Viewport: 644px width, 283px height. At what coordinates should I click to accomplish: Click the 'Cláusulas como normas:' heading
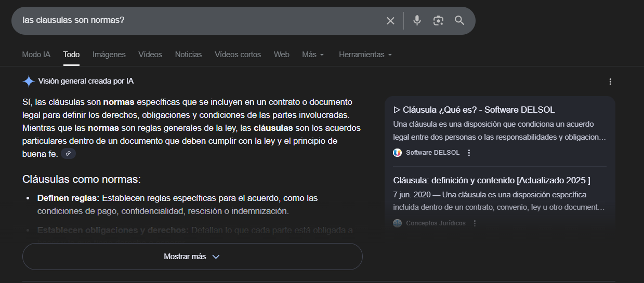82,180
